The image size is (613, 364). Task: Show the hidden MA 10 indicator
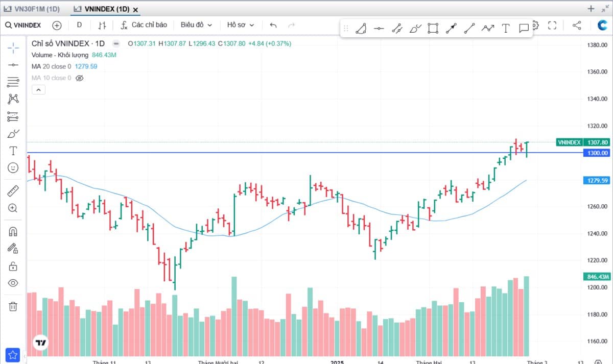point(79,78)
